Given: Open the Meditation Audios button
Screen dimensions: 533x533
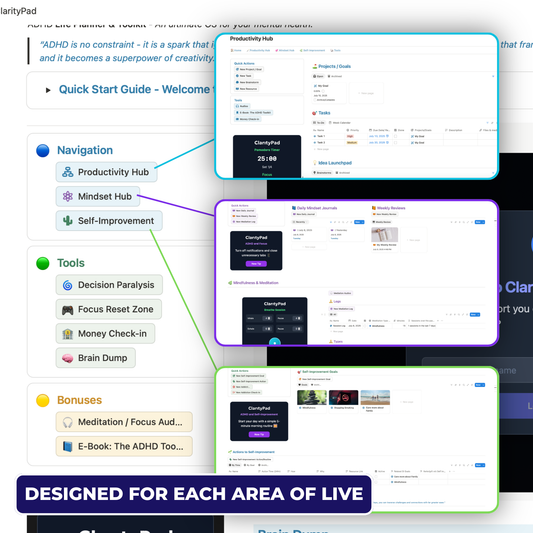Looking at the screenshot, I should click(341, 293).
